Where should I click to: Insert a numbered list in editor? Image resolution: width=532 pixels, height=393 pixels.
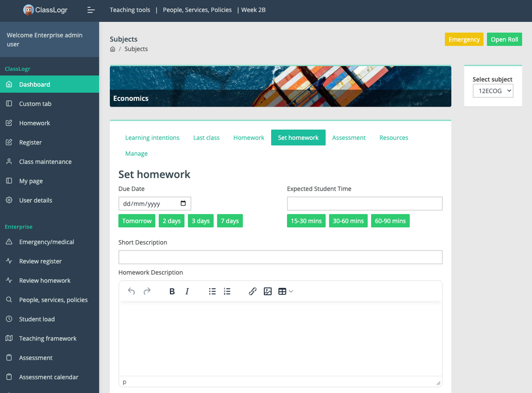tap(227, 291)
